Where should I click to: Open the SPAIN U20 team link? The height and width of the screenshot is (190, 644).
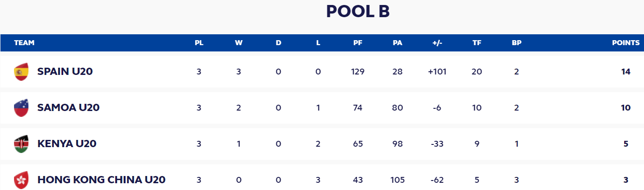[65, 71]
